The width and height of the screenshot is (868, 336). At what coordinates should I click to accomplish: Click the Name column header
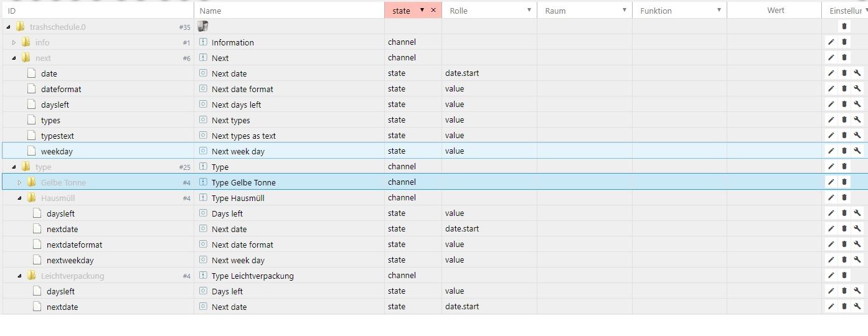click(x=210, y=11)
